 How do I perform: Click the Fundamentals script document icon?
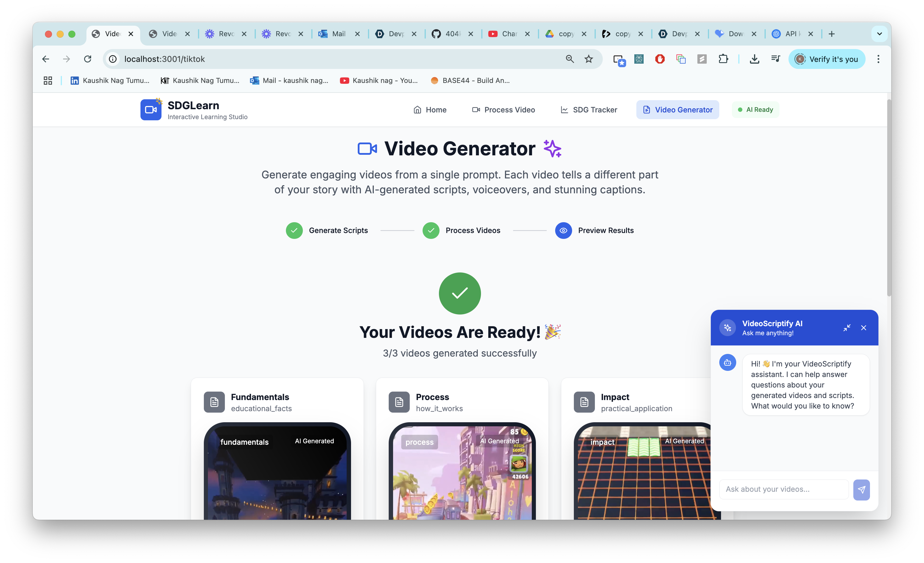[x=214, y=402]
